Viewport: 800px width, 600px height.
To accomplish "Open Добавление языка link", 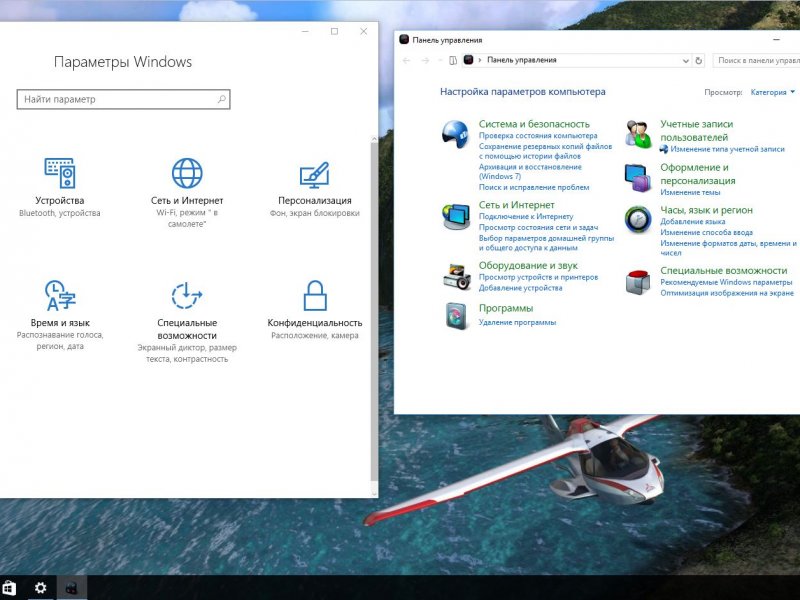I will [692, 221].
